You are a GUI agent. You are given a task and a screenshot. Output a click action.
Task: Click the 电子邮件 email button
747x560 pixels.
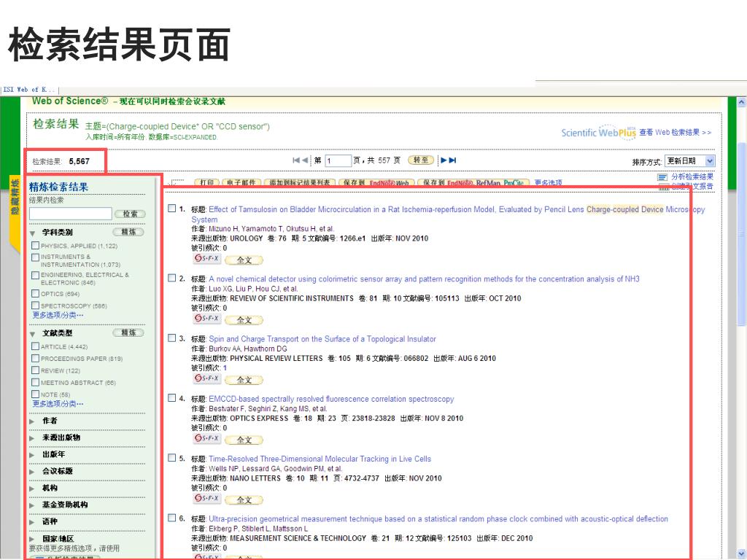[241, 183]
